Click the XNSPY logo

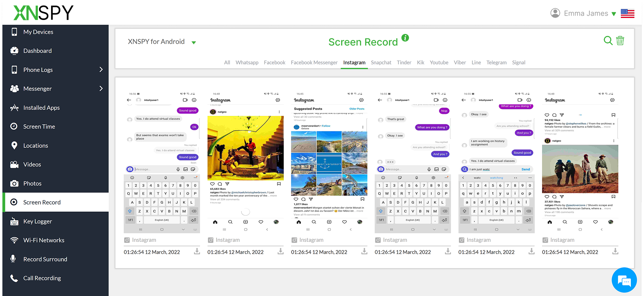[x=43, y=12]
